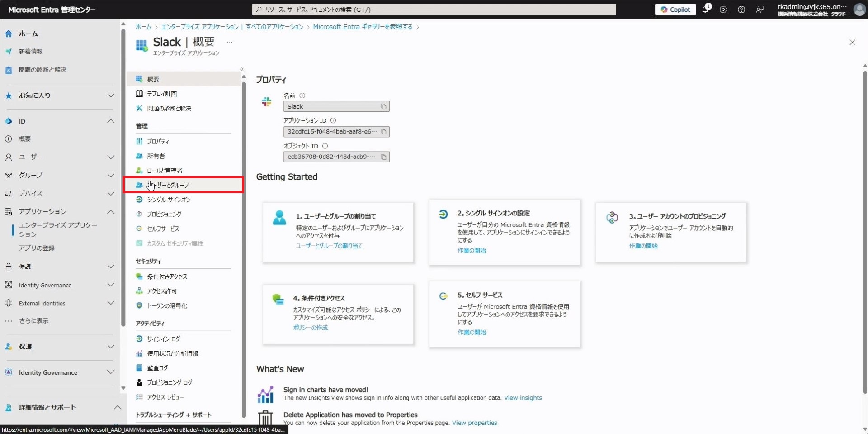Copy the object ID value
Image resolution: width=868 pixels, height=434 pixels.
tap(383, 157)
